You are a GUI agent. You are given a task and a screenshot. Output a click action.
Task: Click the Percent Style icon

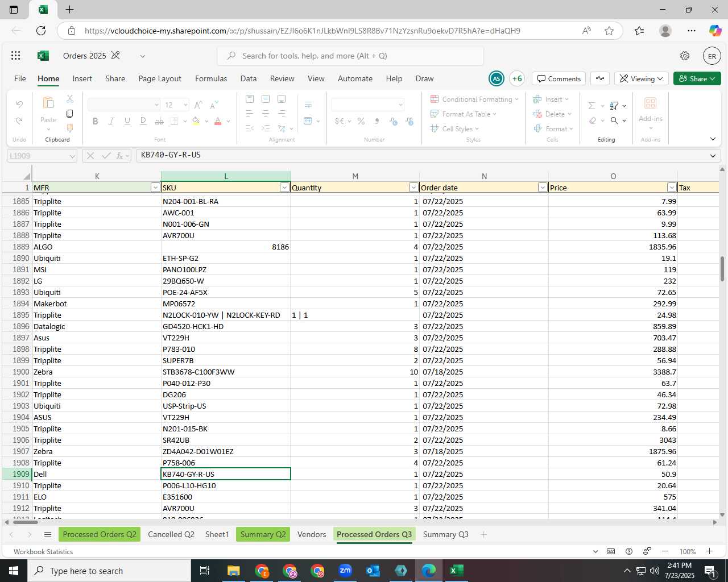tap(361, 121)
